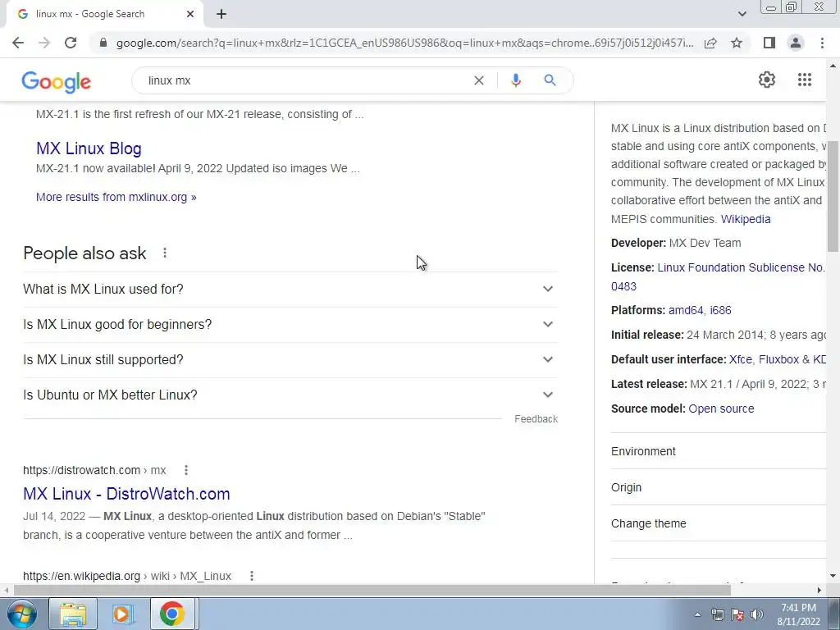The height and width of the screenshot is (630, 840).
Task: Start voice search with microphone icon
Action: tap(515, 80)
